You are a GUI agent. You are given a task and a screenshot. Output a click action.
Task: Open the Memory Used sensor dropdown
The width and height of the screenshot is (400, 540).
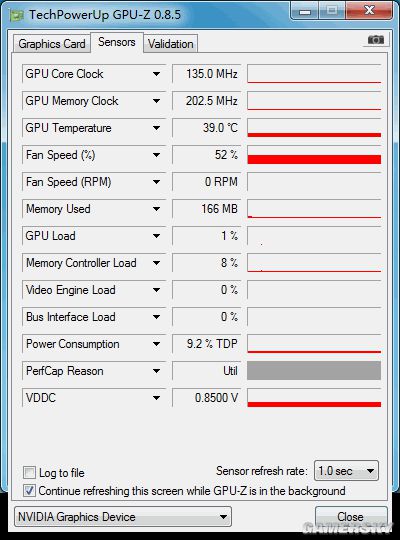(x=156, y=209)
